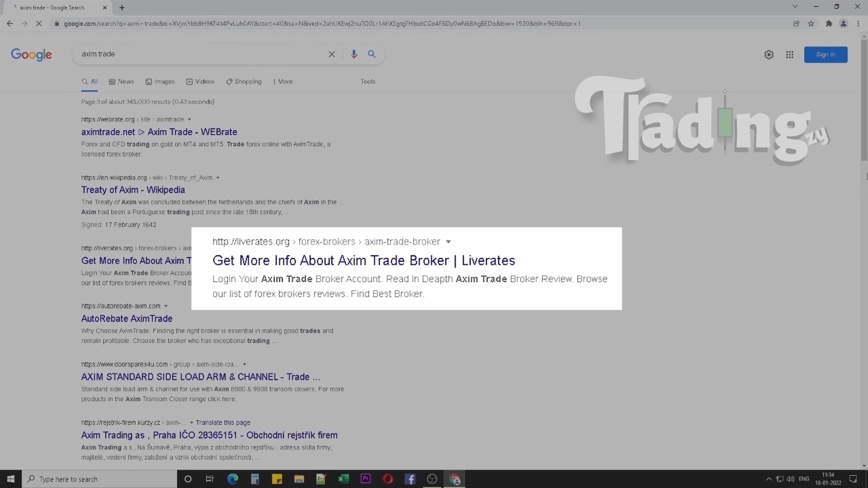Open the More search filters menu
This screenshot has height=488, width=868.
tap(283, 81)
